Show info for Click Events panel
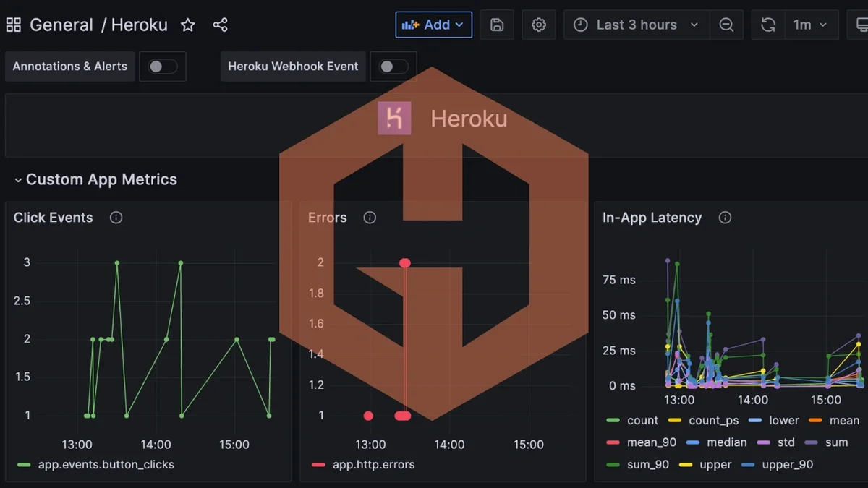This screenshot has width=868, height=488. point(116,218)
